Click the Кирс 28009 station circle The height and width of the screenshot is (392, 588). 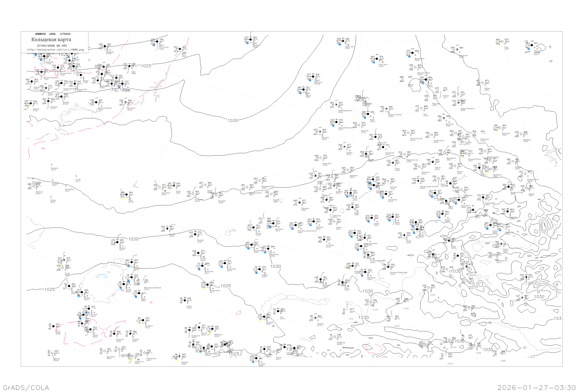(x=129, y=66)
